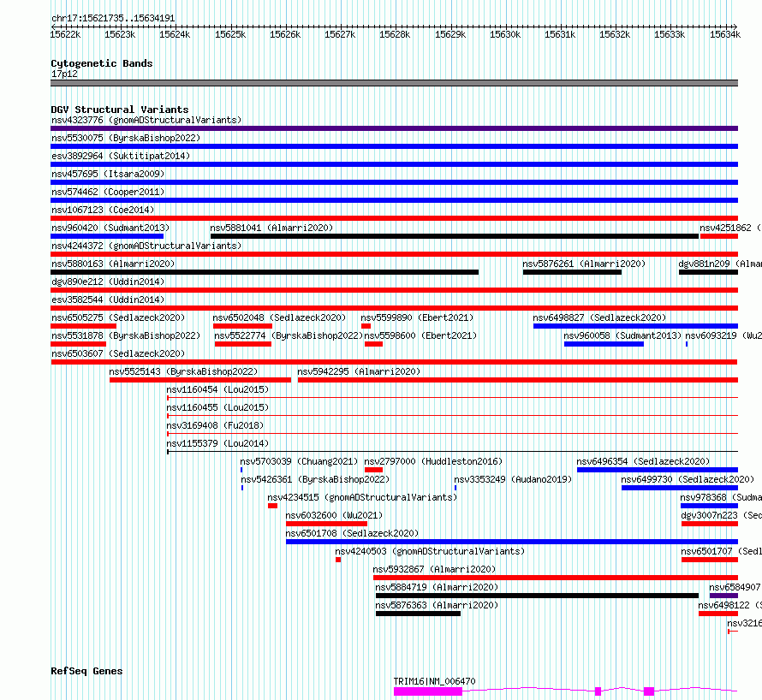
Task: Click the nsv4244372 gnomADStructuralVariants label
Action: [x=146, y=246]
